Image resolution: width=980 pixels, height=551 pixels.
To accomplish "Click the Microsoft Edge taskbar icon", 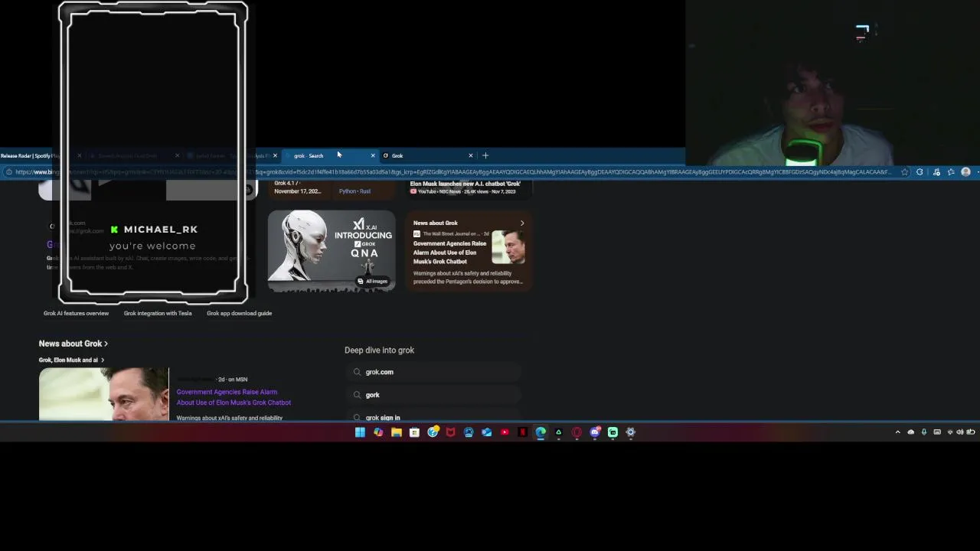I will (x=541, y=432).
